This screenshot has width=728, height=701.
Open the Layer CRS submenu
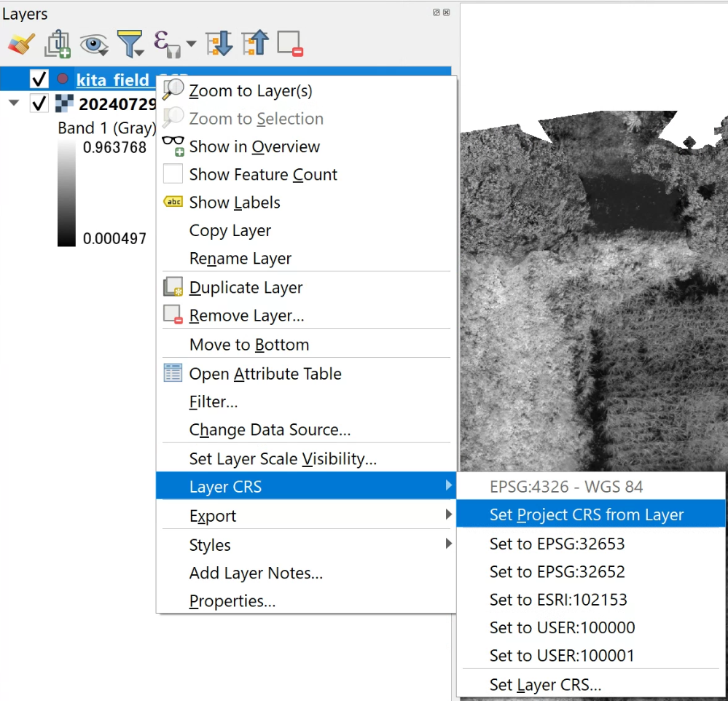pos(306,485)
